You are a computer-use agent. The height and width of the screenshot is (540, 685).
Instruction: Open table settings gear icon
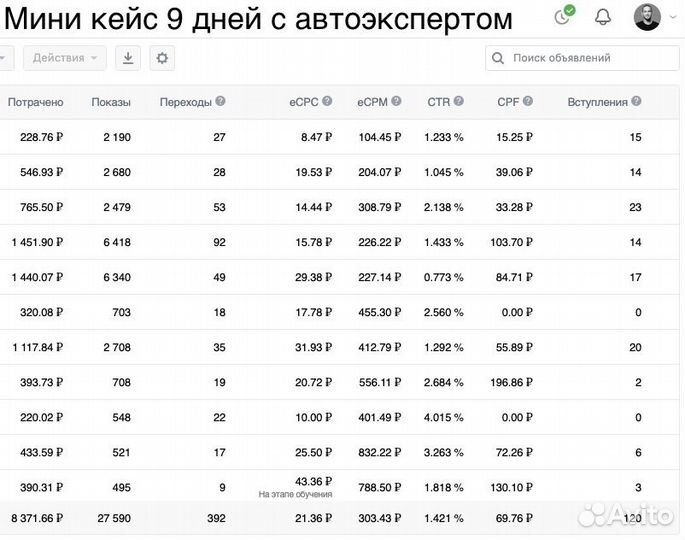pos(162,58)
